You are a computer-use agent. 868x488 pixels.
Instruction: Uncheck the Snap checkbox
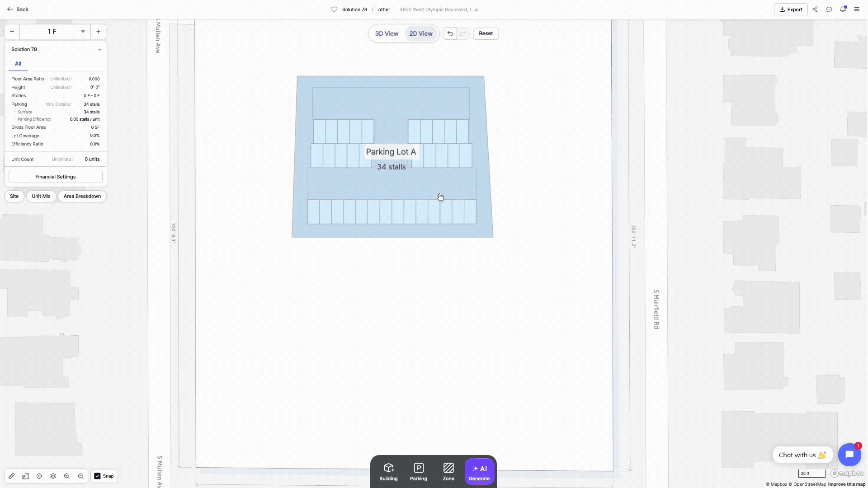click(x=97, y=476)
